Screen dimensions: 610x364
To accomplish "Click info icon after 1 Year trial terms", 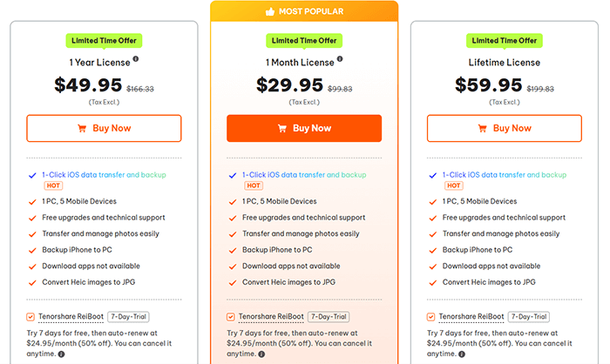I will point(62,354).
